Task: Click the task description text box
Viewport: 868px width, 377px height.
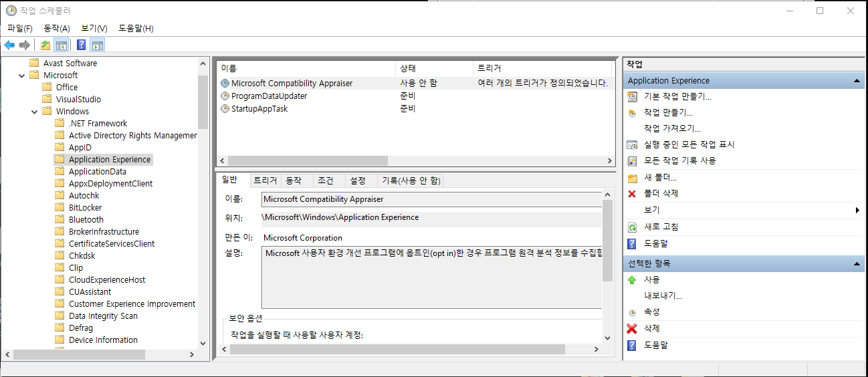Action: pos(432,277)
